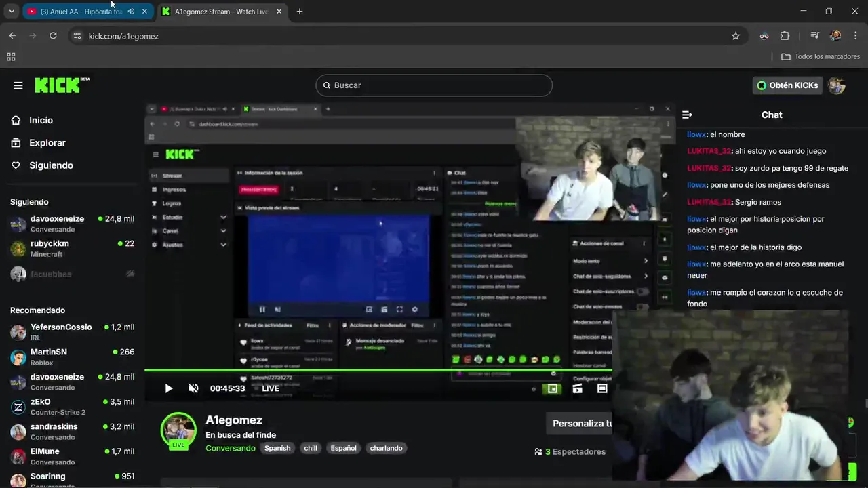This screenshot has width=868, height=488.
Task: Click username LUKITAS_32 before Sergio ramos
Action: coord(709,202)
